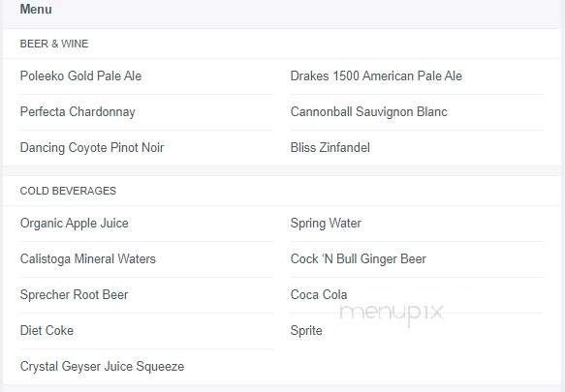Click Cannonball Sauvignon Blanc
Image resolution: width=565 pixels, height=392 pixels.
(x=369, y=112)
